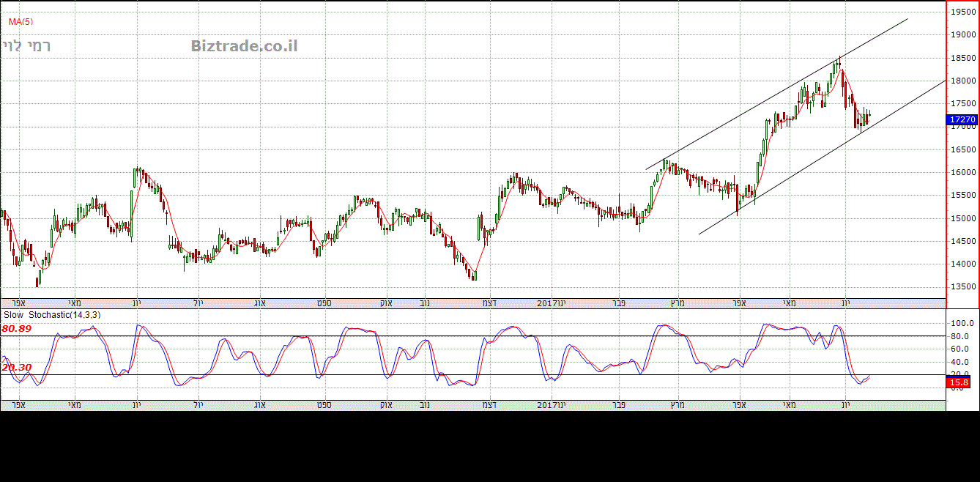The width and height of the screenshot is (980, 482).
Task: Click the red 15.8 stochastic value tag
Action: [959, 382]
